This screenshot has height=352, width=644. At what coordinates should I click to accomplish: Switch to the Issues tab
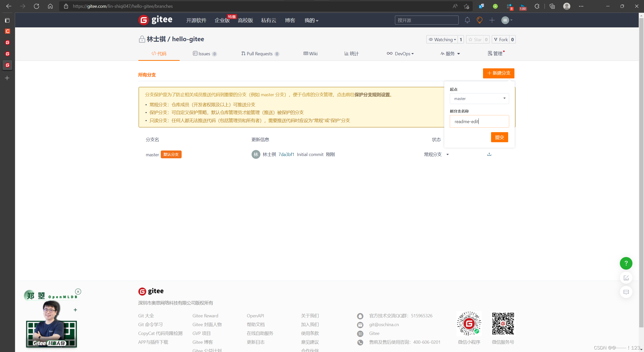click(204, 54)
